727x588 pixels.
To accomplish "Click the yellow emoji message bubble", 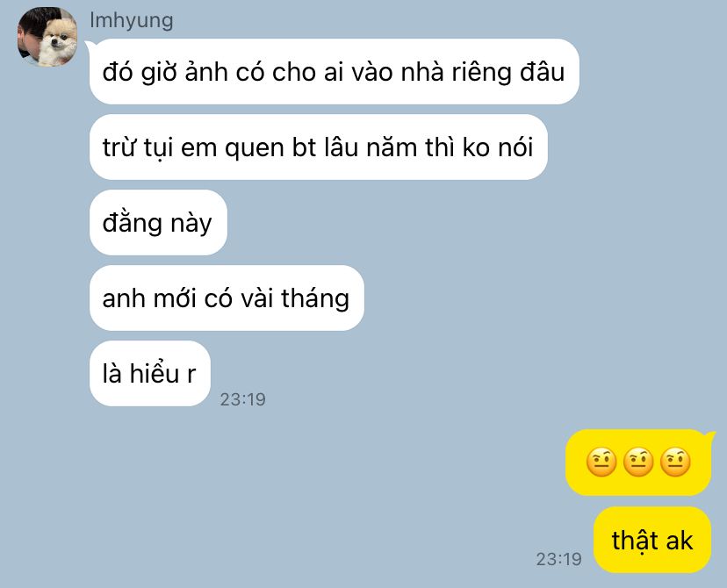I will [638, 463].
